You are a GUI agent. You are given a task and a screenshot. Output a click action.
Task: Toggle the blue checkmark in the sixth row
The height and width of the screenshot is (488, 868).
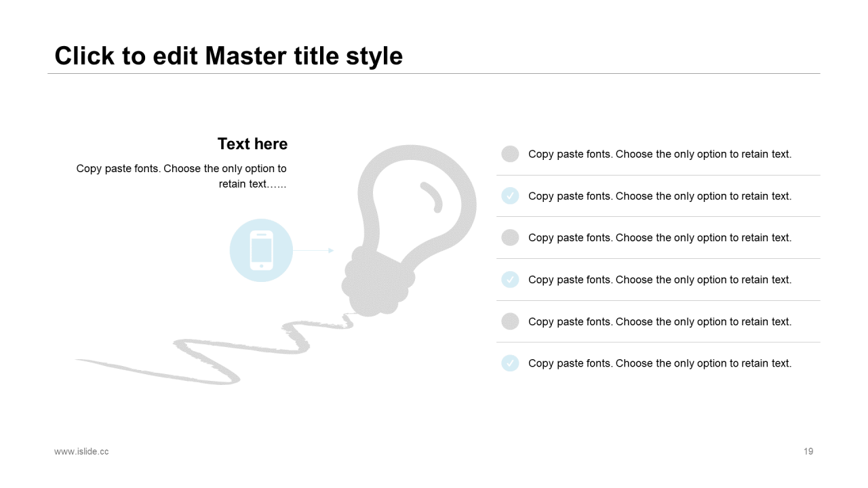[510, 363]
